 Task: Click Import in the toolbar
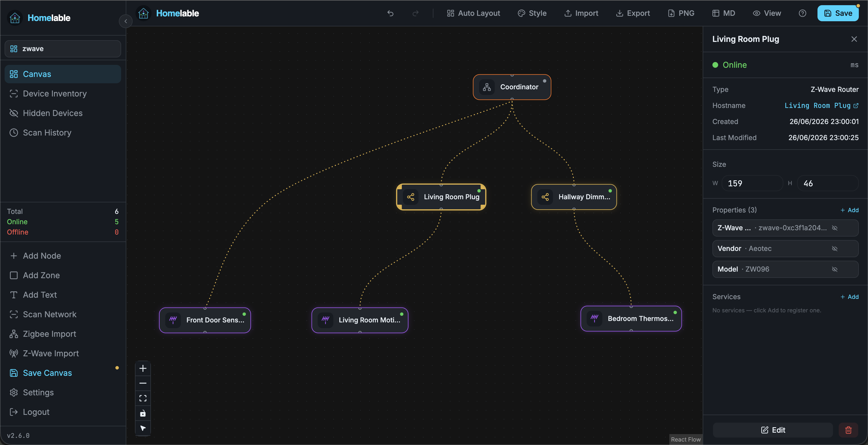581,13
